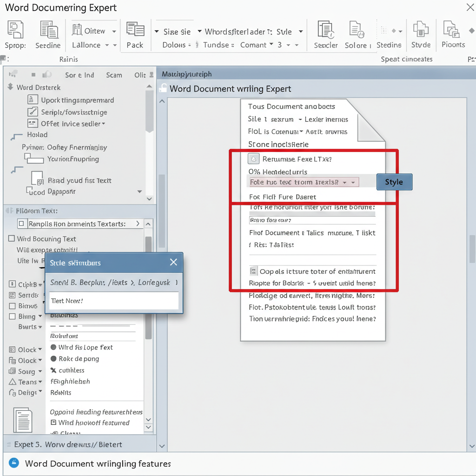Toggle the CtiphB checkbox
Viewport: 476px width, 476px height.
point(12,284)
